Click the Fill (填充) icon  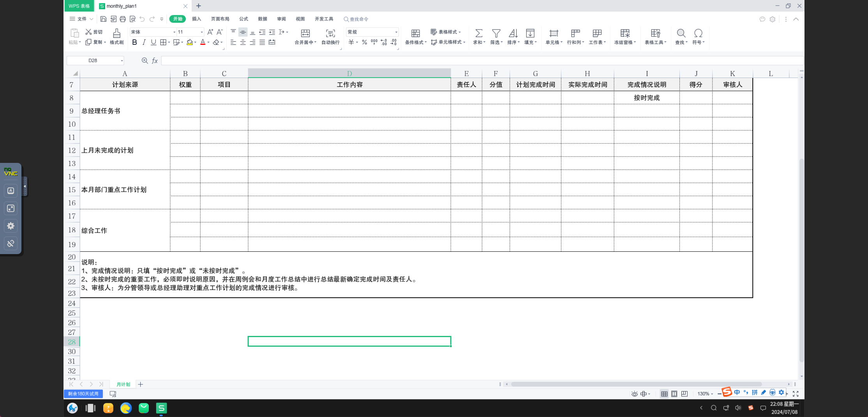(530, 34)
